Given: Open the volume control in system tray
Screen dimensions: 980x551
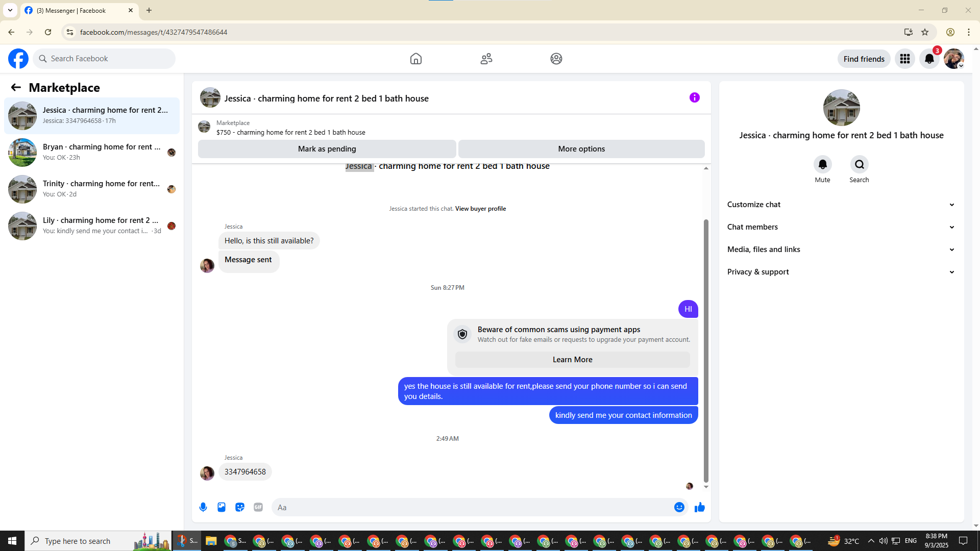Looking at the screenshot, I should (x=883, y=541).
